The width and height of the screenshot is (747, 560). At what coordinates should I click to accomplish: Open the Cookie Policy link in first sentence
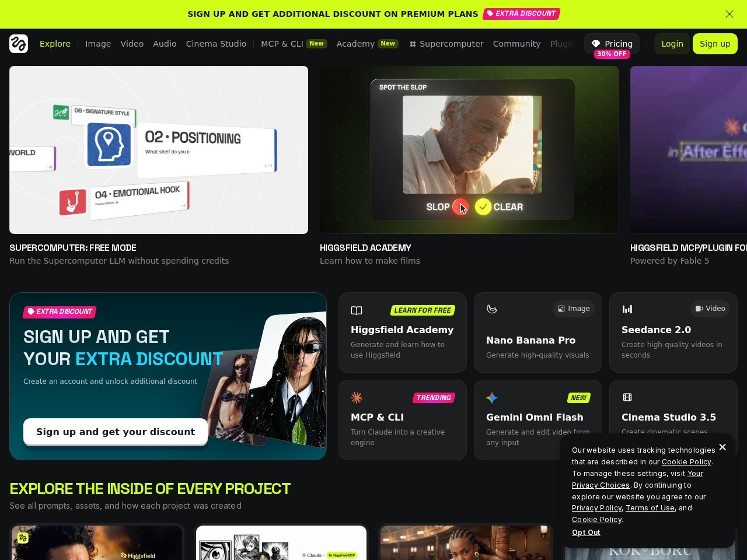686,461
